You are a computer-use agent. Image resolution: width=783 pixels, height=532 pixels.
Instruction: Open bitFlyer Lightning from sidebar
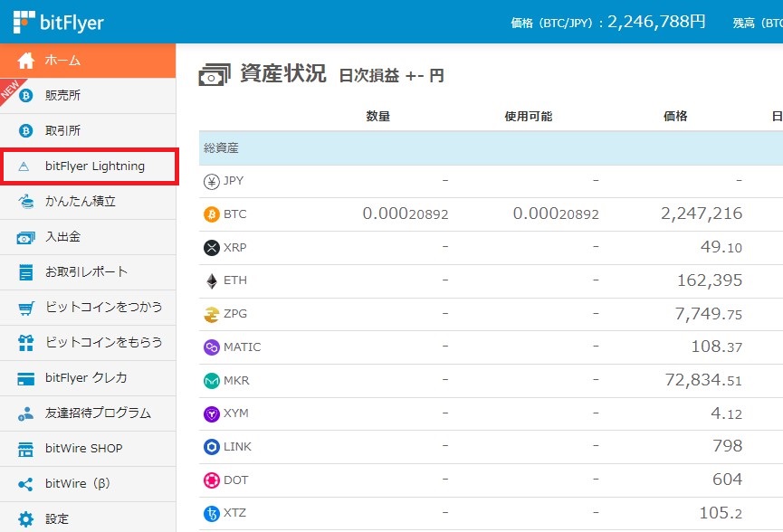pos(90,166)
